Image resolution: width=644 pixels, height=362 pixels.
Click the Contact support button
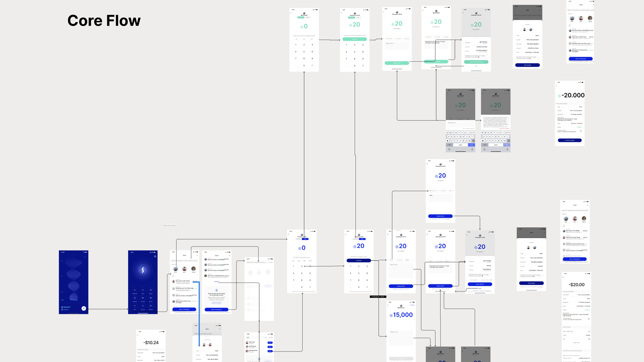(570, 140)
